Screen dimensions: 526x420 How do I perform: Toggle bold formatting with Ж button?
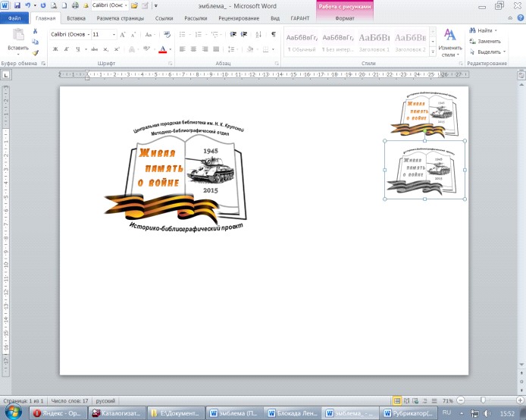coord(55,49)
